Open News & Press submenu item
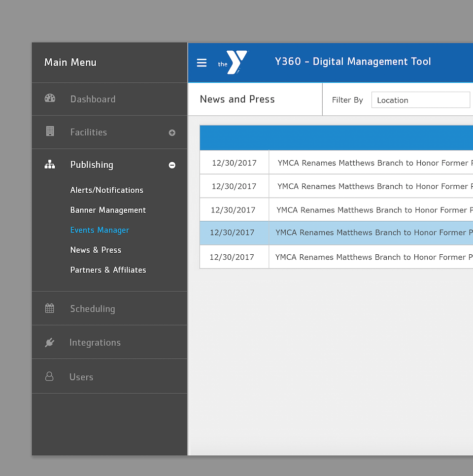 tap(96, 250)
